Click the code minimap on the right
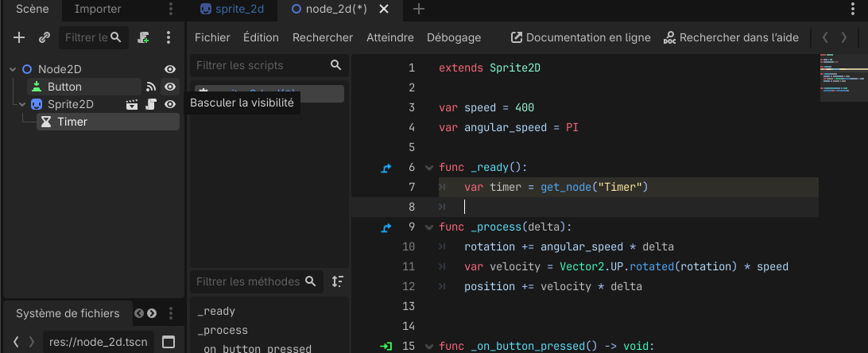 click(x=843, y=77)
